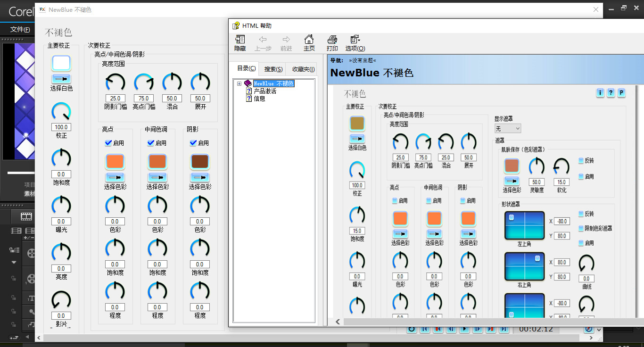Screen dimensions: 644x347
Task: Click the overlay track film reel icon
Action: [x=31, y=279]
